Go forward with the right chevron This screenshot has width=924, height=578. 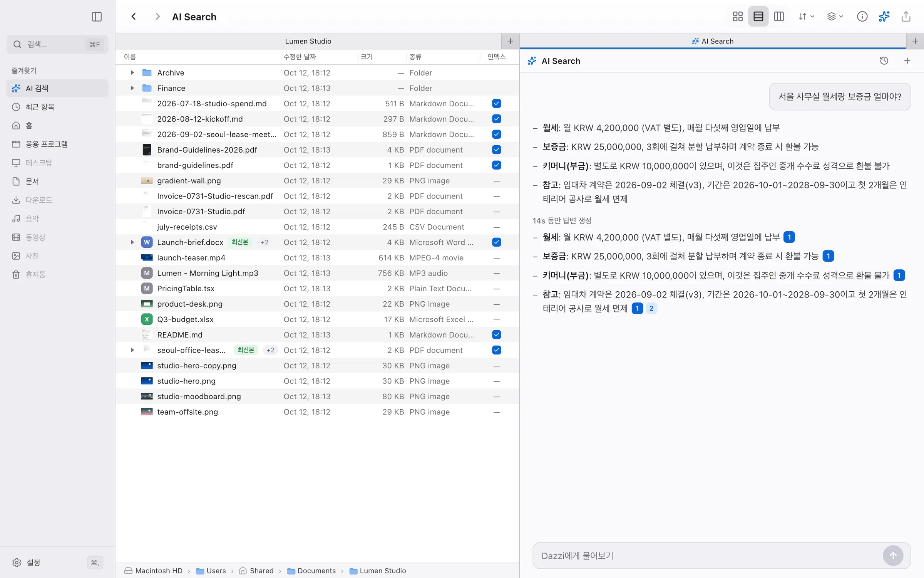click(x=157, y=17)
